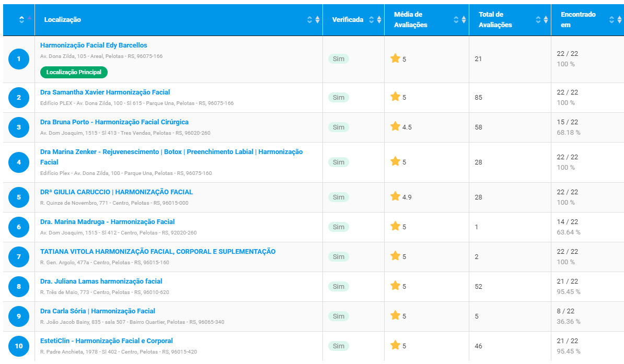This screenshot has width=624, height=364.
Task: Click address R. Três de Maio, 773
Action: pyautogui.click(x=105, y=292)
